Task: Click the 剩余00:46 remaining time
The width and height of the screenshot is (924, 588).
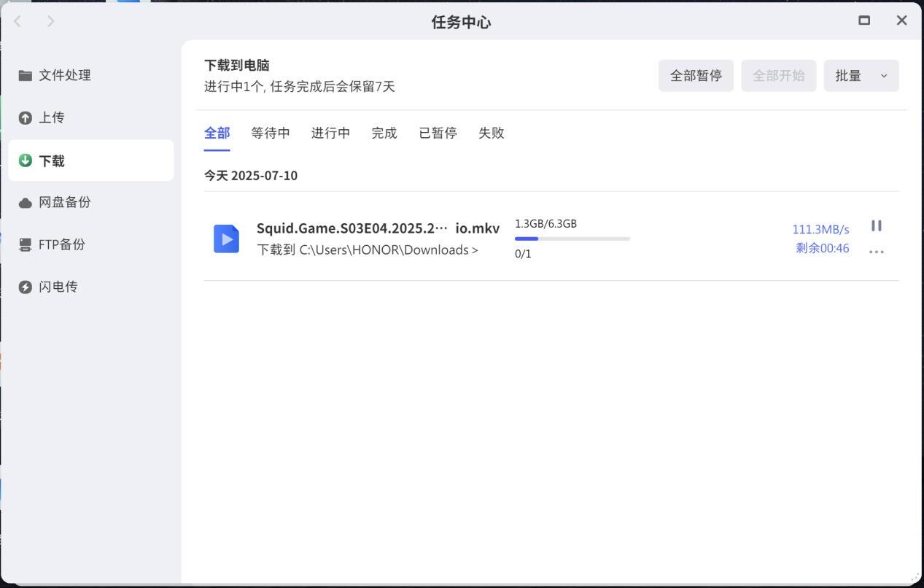Action: 823,248
